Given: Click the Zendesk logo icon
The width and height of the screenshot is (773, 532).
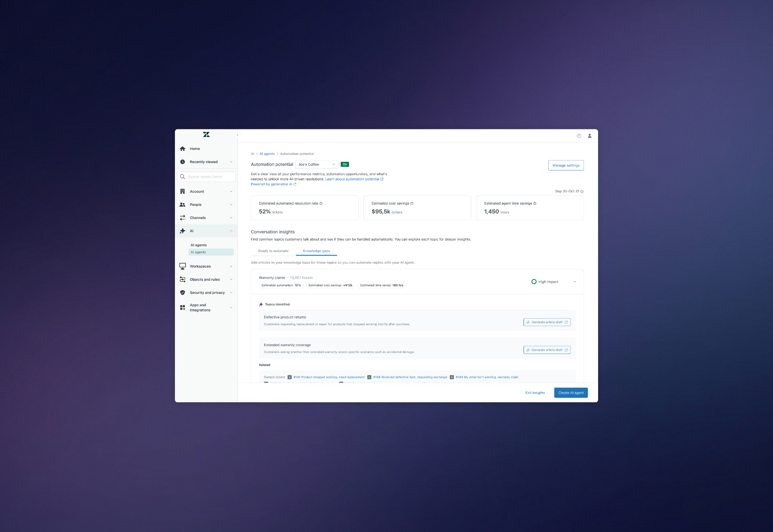Looking at the screenshot, I should [206, 135].
